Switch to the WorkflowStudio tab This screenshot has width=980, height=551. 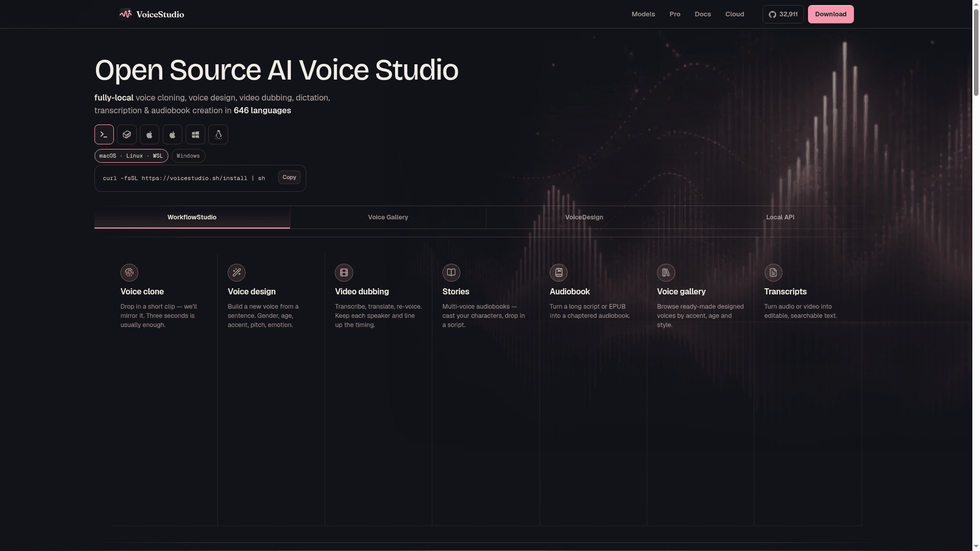coord(192,217)
